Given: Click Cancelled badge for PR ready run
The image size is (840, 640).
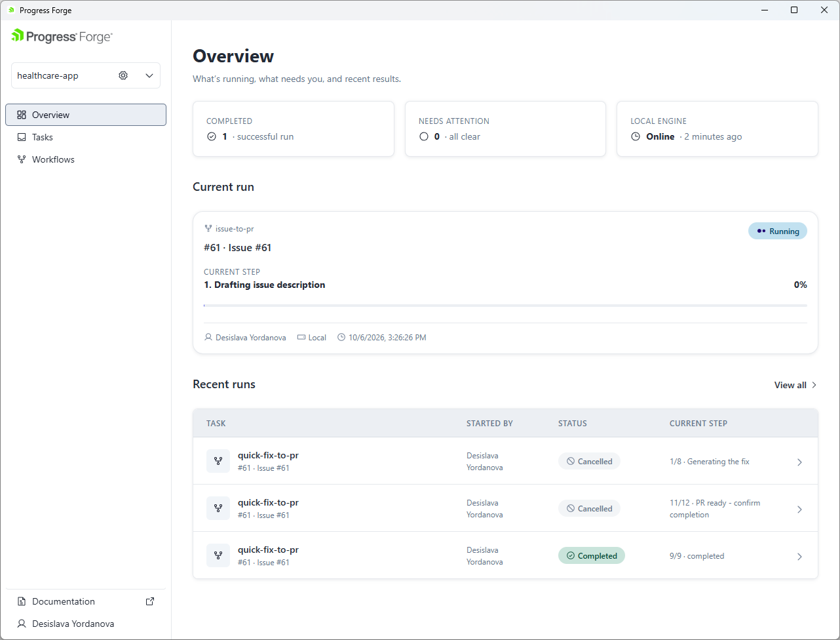Looking at the screenshot, I should [x=589, y=508].
